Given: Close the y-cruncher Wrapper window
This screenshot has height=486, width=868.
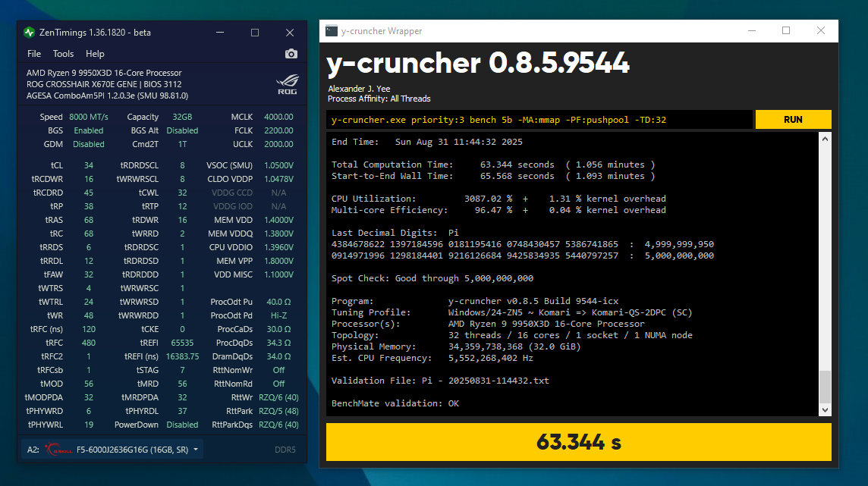Looking at the screenshot, I should tap(821, 31).
